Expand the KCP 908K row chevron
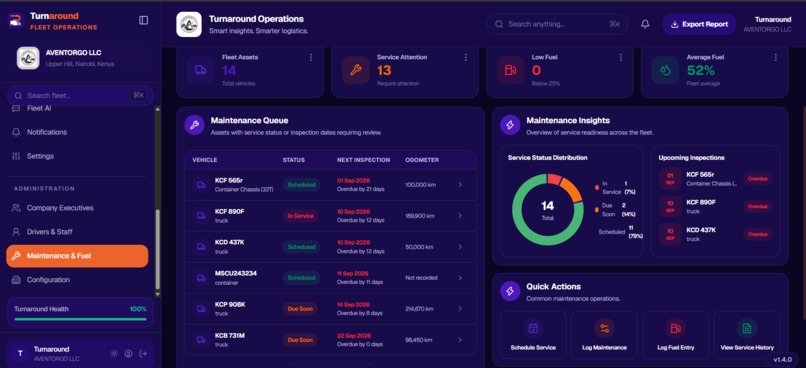806x368 pixels. coord(460,309)
